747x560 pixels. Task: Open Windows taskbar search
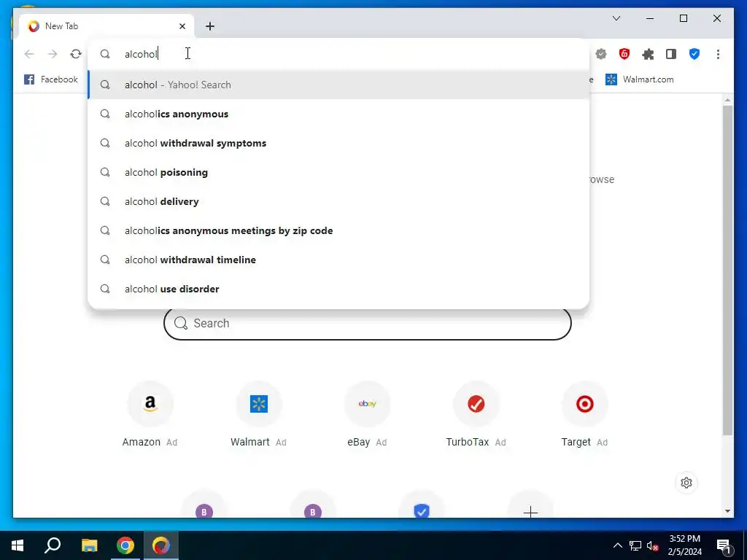pos(53,545)
